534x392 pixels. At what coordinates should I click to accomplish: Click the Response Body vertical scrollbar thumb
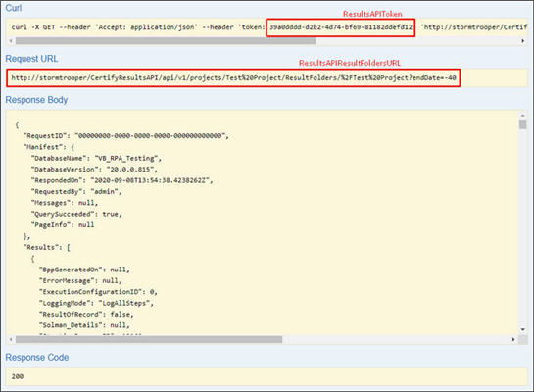[x=523, y=124]
